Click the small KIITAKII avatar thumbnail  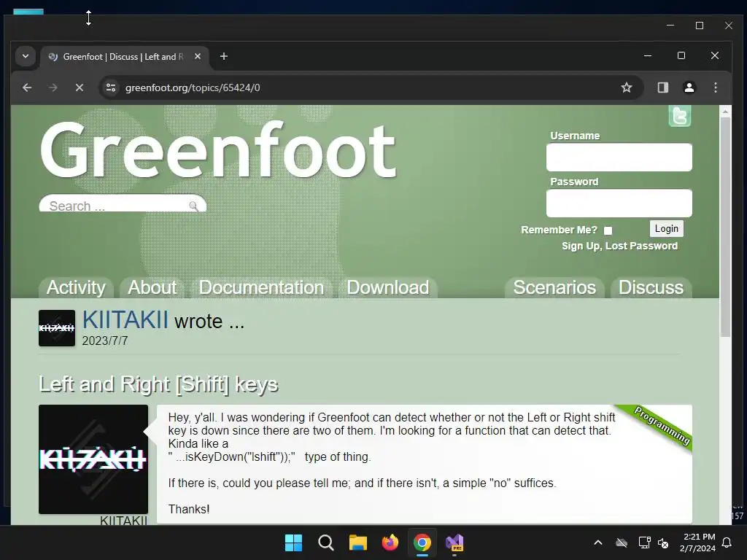57,328
